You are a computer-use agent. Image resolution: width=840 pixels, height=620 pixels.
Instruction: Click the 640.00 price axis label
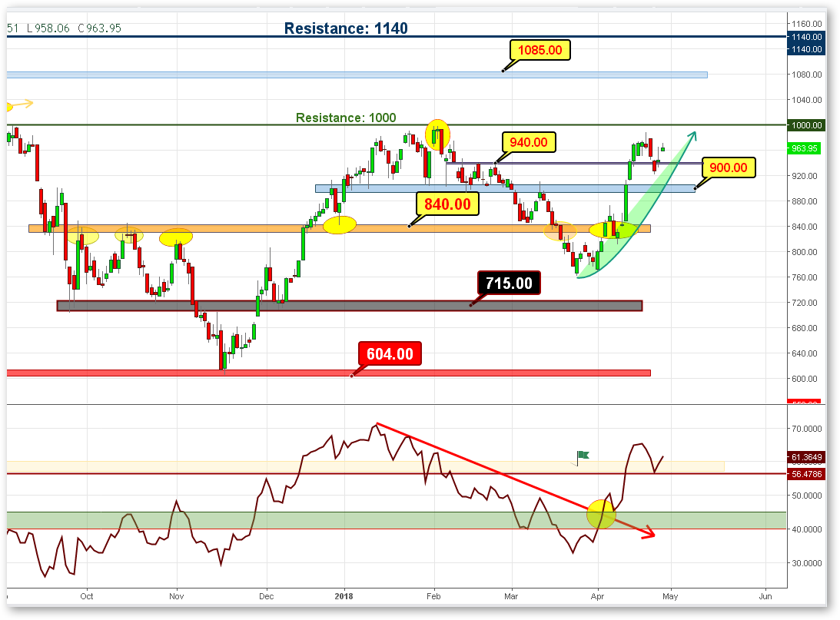[805, 353]
